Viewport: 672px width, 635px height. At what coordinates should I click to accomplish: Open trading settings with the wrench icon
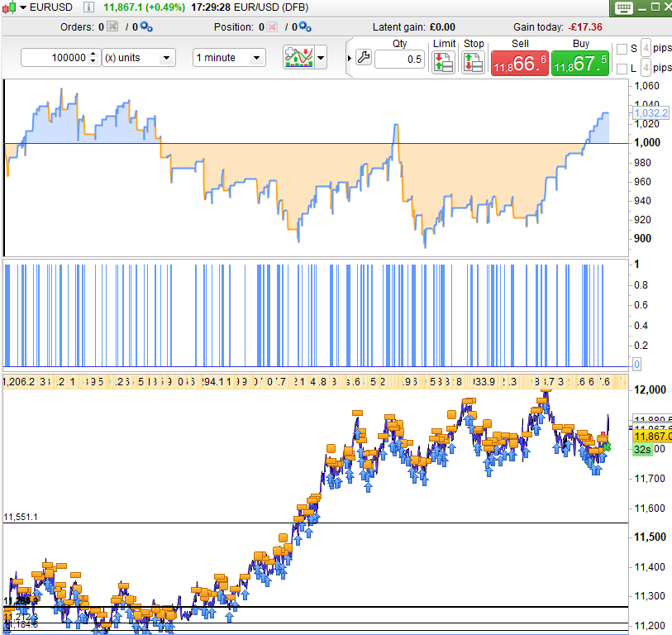[x=364, y=57]
